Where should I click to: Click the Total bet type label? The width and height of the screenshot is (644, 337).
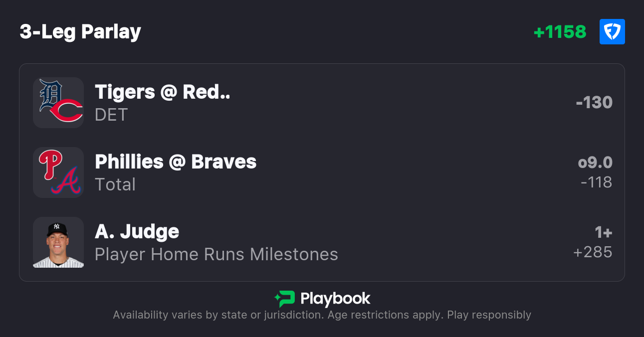(x=115, y=185)
